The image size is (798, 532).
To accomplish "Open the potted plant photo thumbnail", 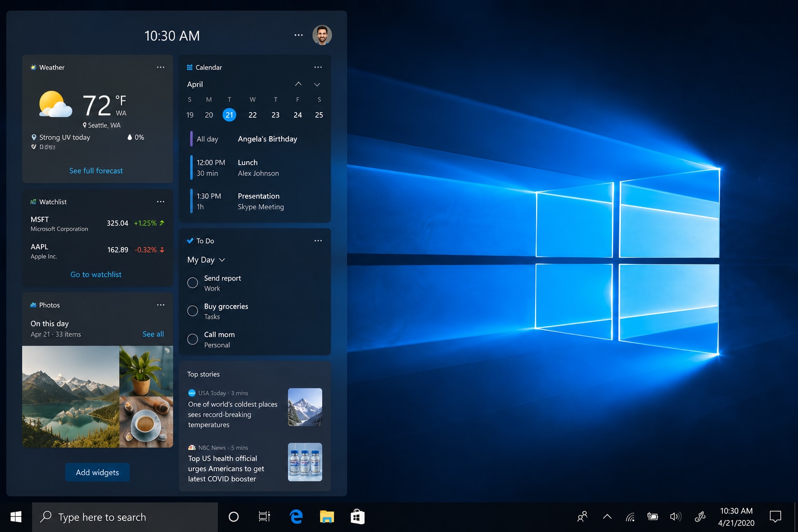I will (147, 371).
